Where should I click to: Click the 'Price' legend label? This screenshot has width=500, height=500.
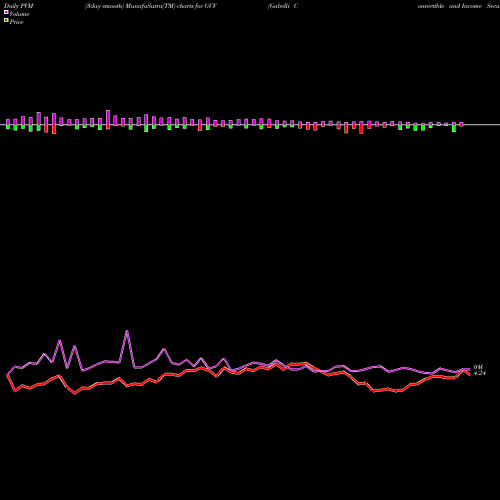coord(16,22)
